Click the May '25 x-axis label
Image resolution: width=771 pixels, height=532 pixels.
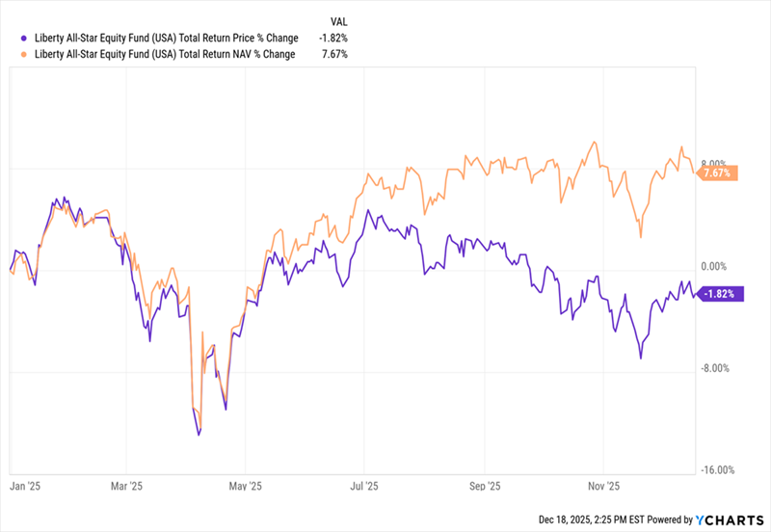pyautogui.click(x=247, y=487)
